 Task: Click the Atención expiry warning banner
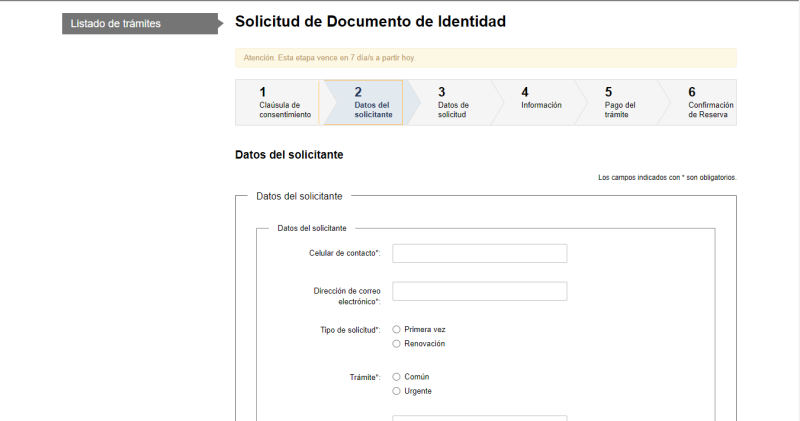pos(485,58)
